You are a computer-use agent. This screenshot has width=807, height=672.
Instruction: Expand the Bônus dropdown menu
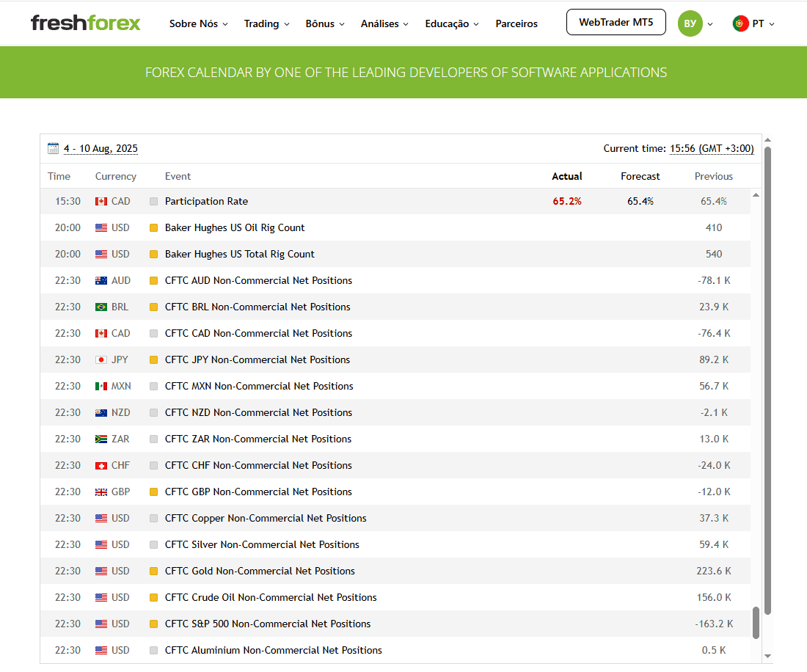point(325,23)
